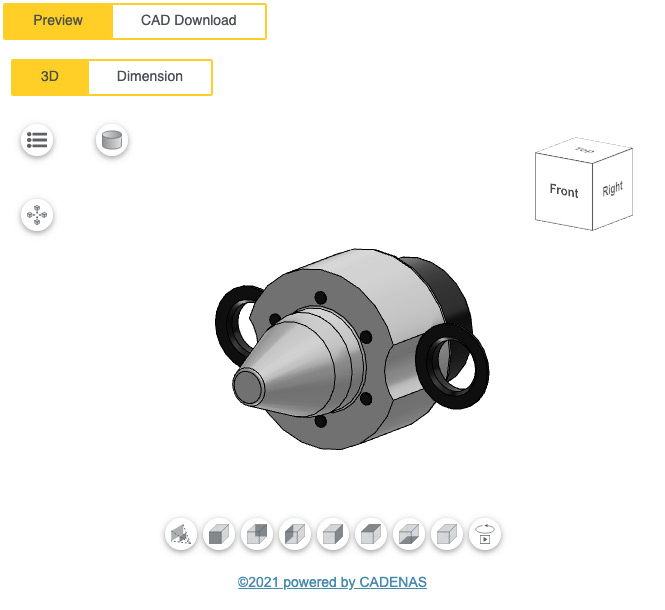Click the Right face of the navigation cube
Screen dimensions: 665x610
click(612, 189)
